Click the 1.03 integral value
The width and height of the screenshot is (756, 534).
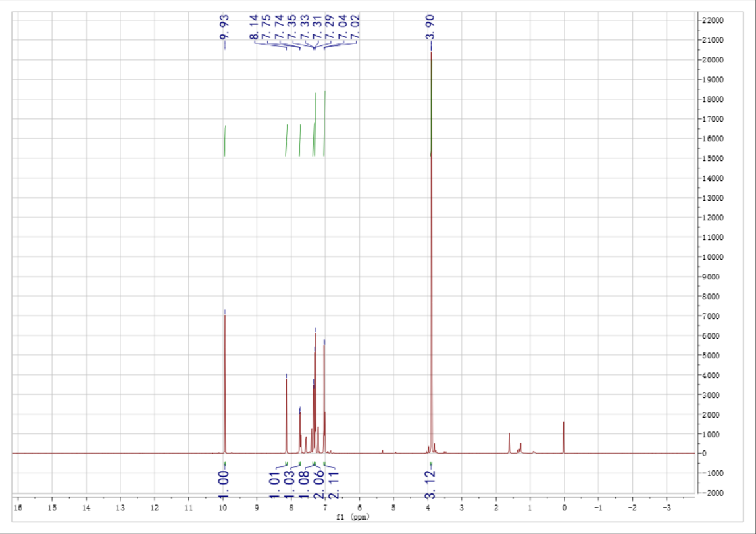coord(290,485)
